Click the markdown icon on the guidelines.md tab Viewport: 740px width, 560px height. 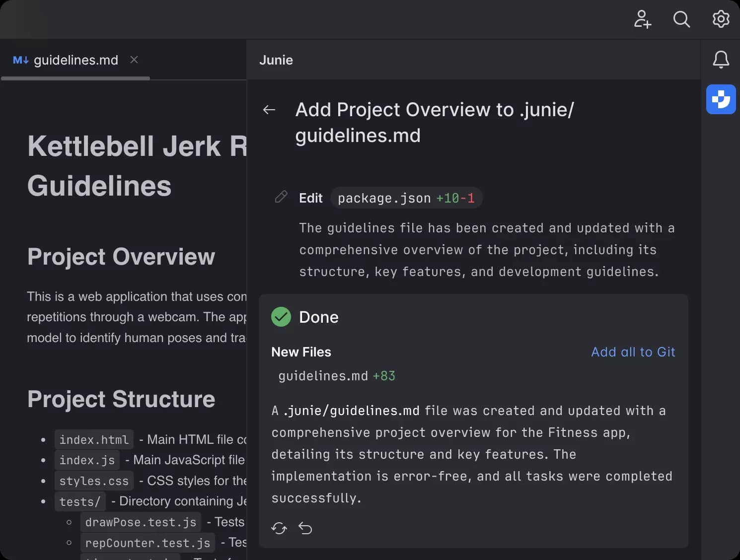[x=21, y=60]
